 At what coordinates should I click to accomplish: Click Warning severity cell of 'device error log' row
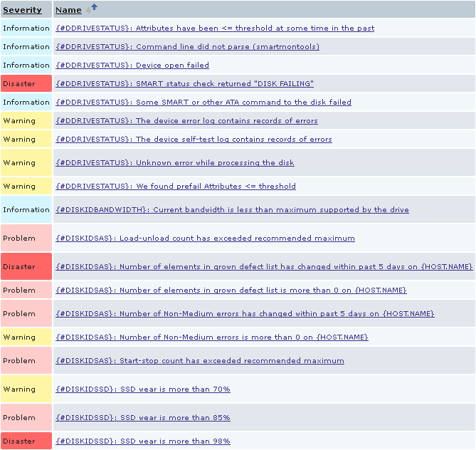pos(26,120)
